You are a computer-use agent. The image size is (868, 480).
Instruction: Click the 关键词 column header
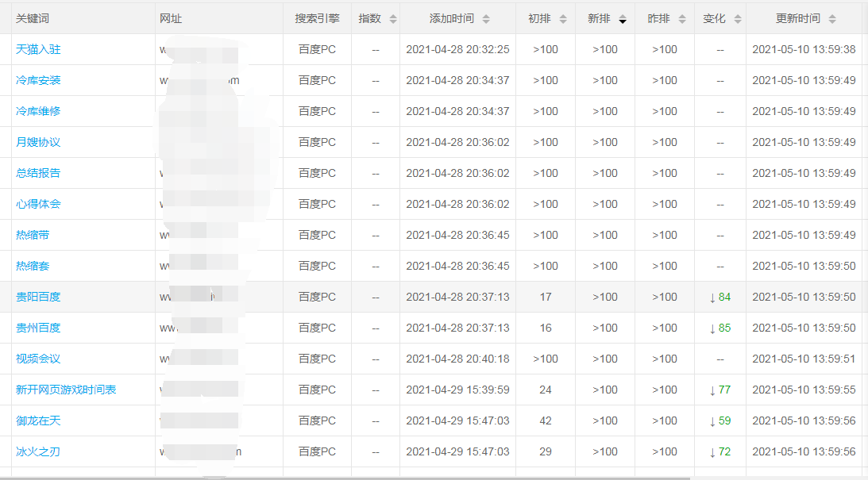coord(32,18)
